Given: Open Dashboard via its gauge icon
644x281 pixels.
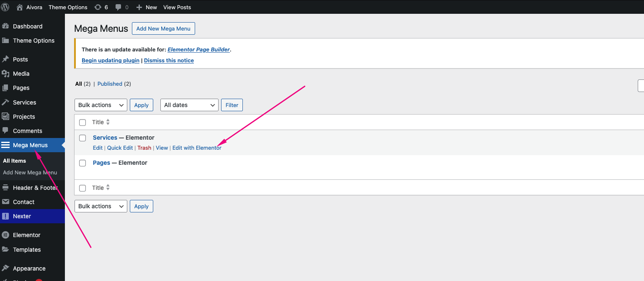Looking at the screenshot, I should pos(5,26).
